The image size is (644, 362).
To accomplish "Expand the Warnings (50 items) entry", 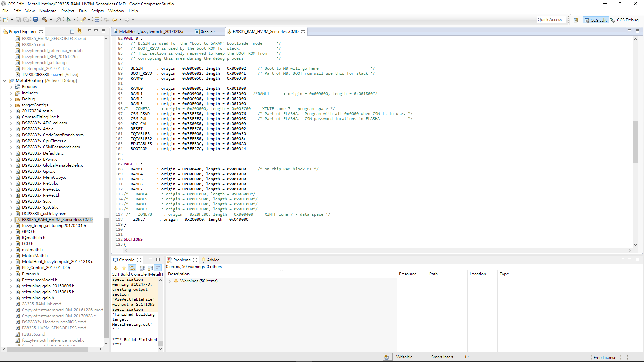I will (x=170, y=281).
